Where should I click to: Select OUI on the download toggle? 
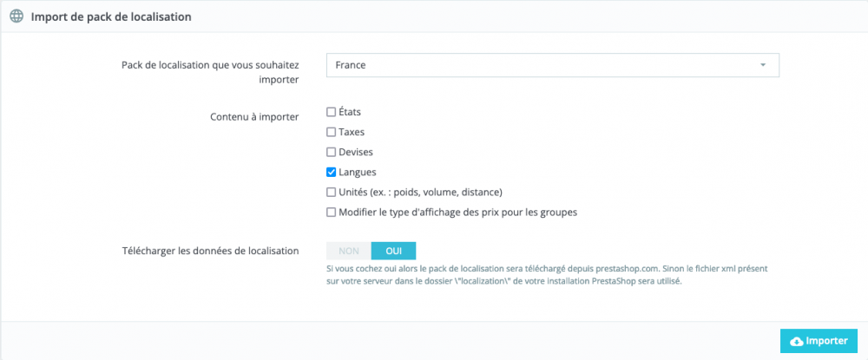(393, 251)
